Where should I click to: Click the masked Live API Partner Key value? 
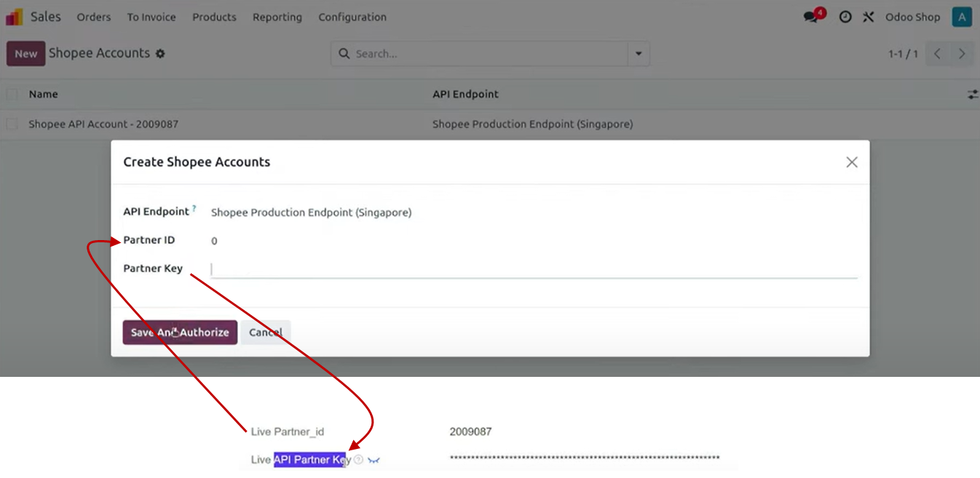point(585,458)
